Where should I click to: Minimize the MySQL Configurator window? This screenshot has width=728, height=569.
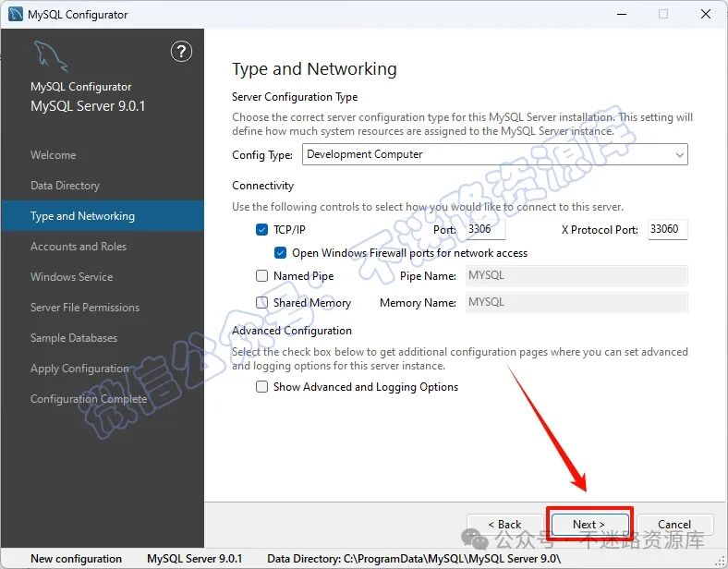coord(622,15)
